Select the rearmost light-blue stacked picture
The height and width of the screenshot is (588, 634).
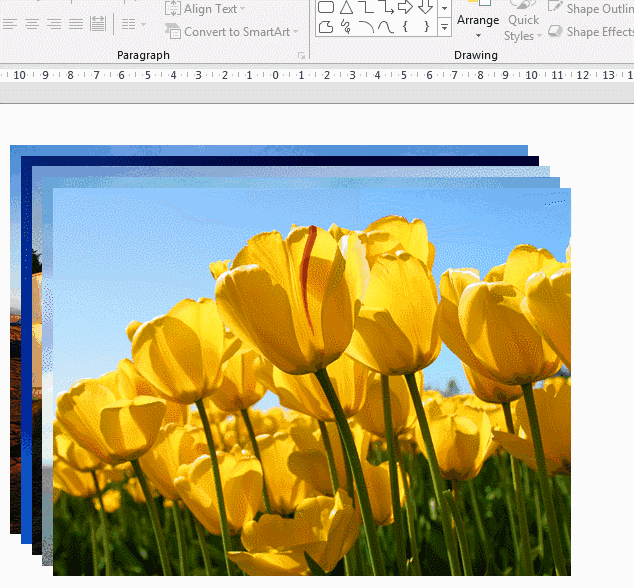coord(269,150)
